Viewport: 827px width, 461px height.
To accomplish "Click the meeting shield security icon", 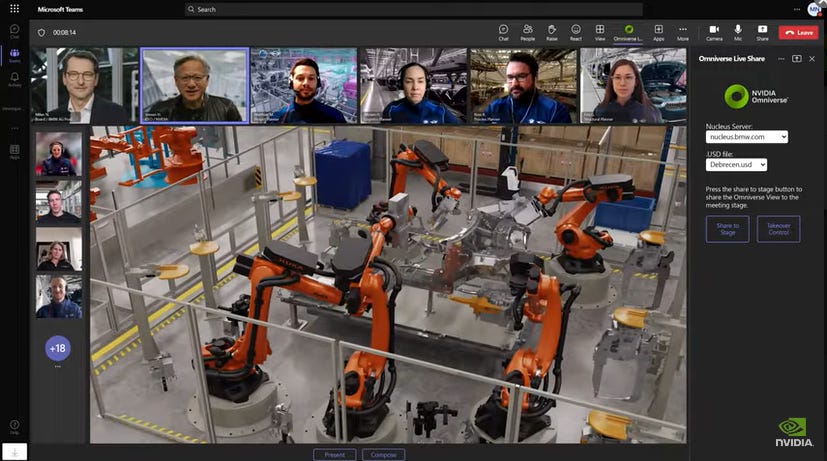I will [41, 33].
